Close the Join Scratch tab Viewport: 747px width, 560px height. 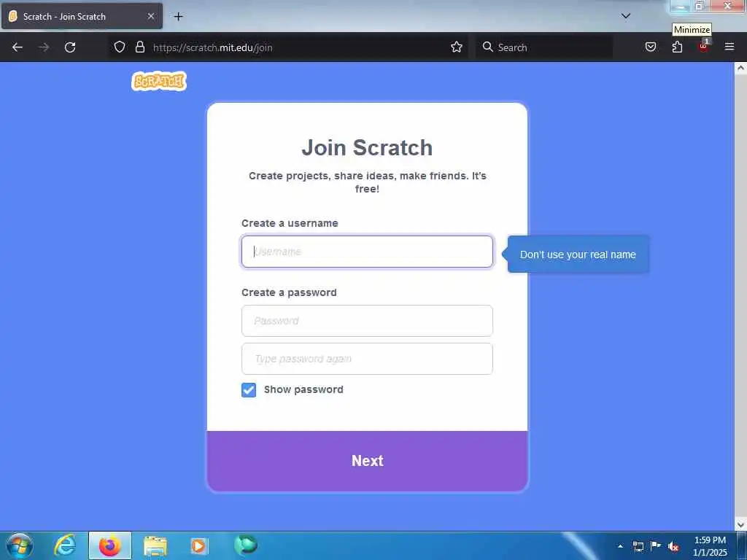pos(150,16)
